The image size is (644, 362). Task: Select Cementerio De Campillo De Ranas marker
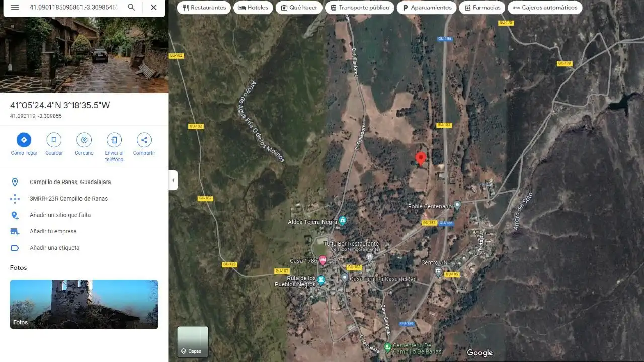tap(387, 347)
